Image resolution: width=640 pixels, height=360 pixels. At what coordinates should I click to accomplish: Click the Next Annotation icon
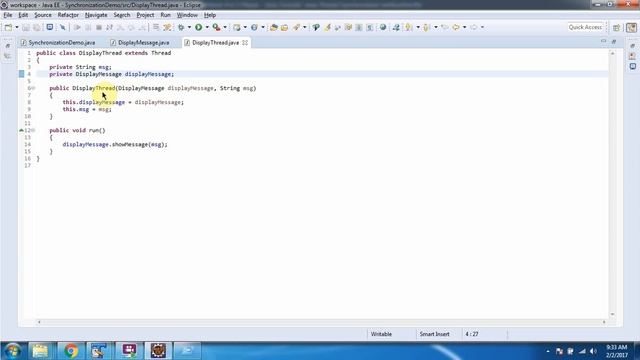click(x=408, y=27)
